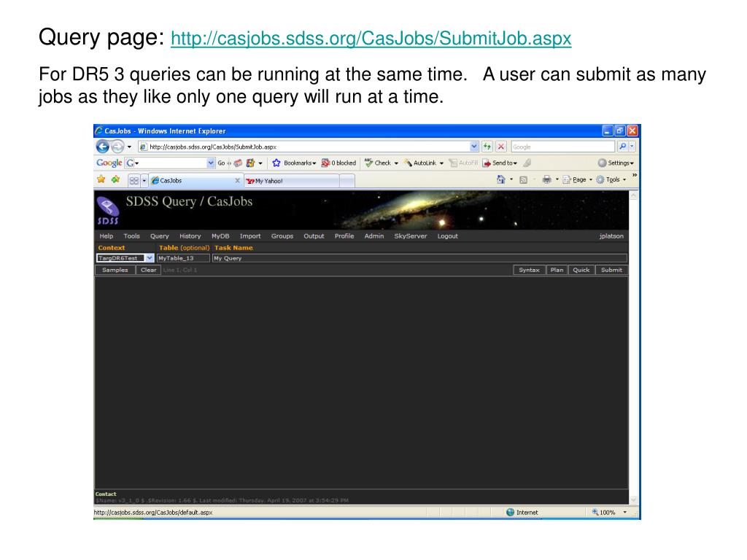This screenshot has width=747, height=560.
Task: Open the SkyServer menu item
Action: point(410,236)
